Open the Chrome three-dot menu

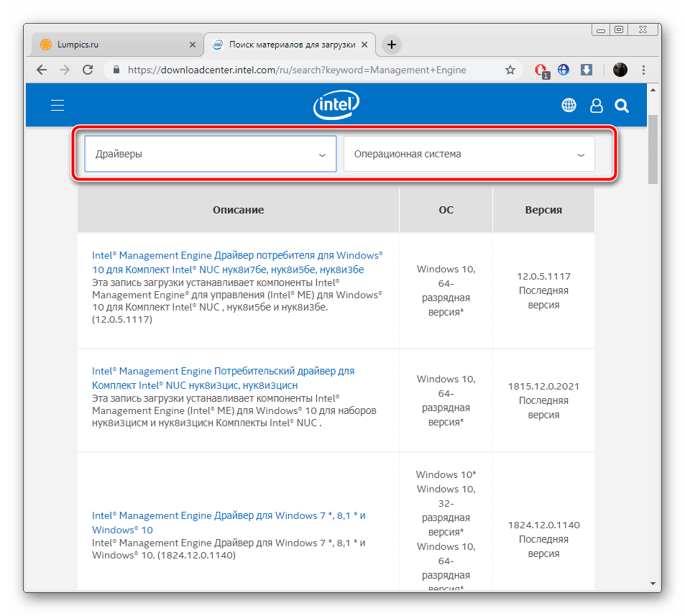pos(643,70)
